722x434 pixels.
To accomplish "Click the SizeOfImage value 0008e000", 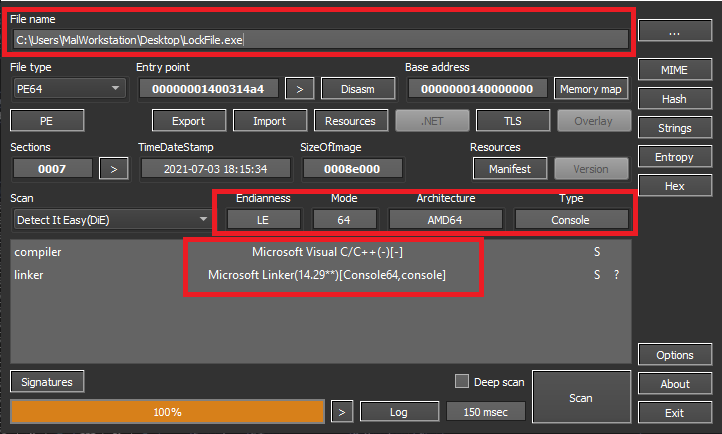I will coord(352,169).
